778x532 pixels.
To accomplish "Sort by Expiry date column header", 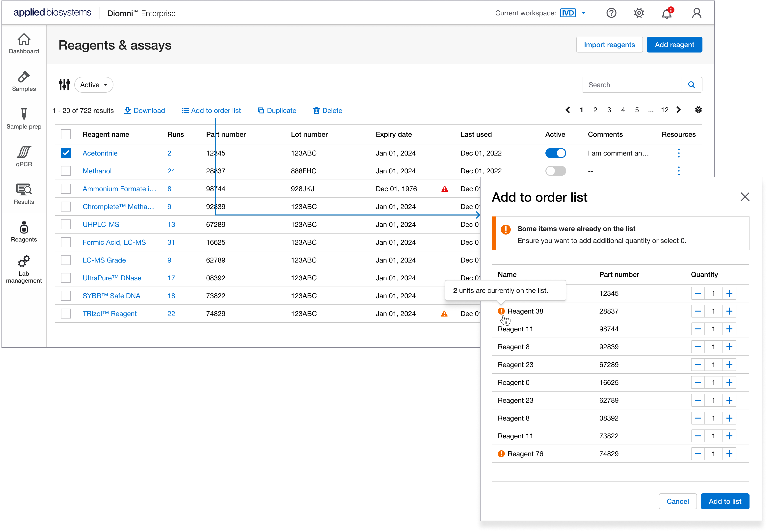I will tap(394, 134).
